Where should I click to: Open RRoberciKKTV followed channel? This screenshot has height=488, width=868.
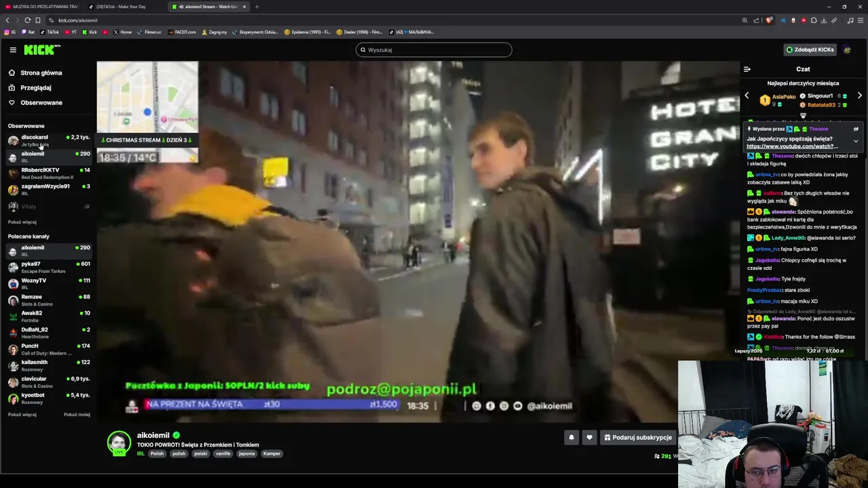click(x=47, y=173)
